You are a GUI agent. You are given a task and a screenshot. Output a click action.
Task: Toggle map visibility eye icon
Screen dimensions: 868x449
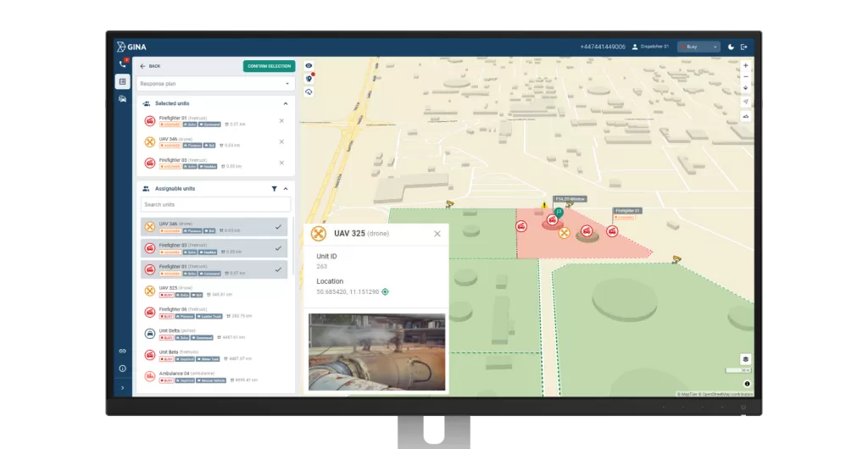tap(309, 66)
